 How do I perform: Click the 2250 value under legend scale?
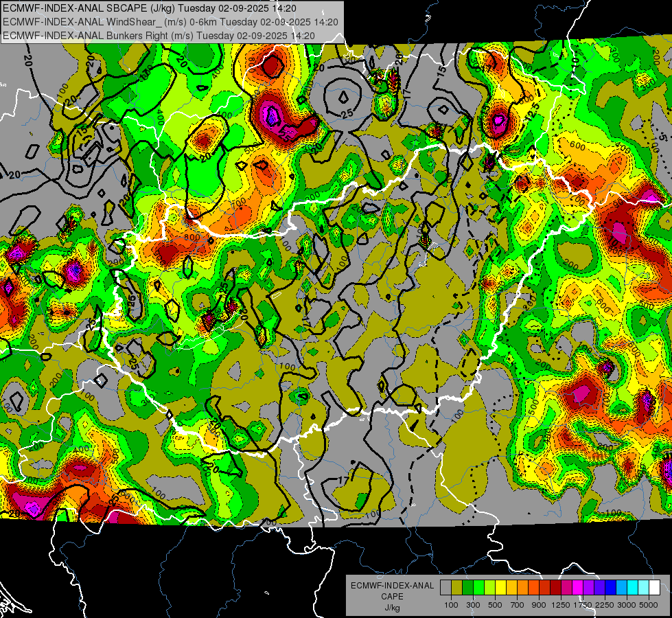coord(605,605)
